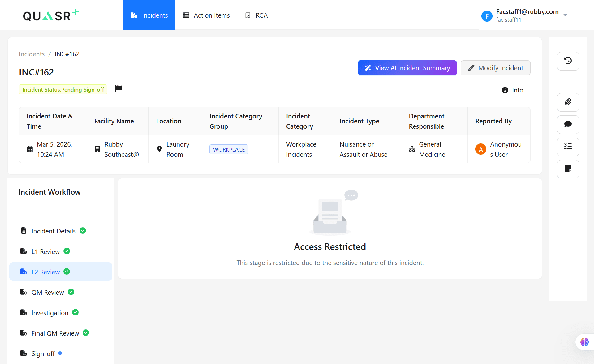Click View AI Incident Summary button
This screenshot has height=364, width=594.
click(407, 68)
